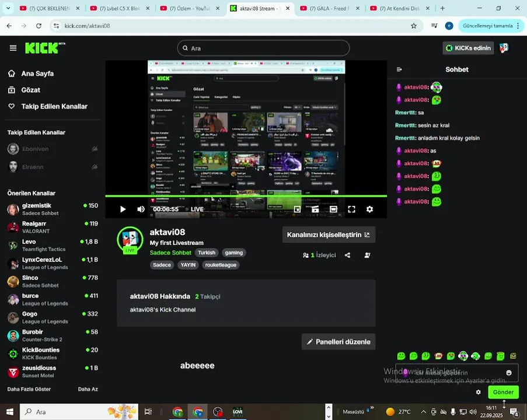Open Levo Teamfight Tactics channel
The image size is (527, 420).
(53, 245)
